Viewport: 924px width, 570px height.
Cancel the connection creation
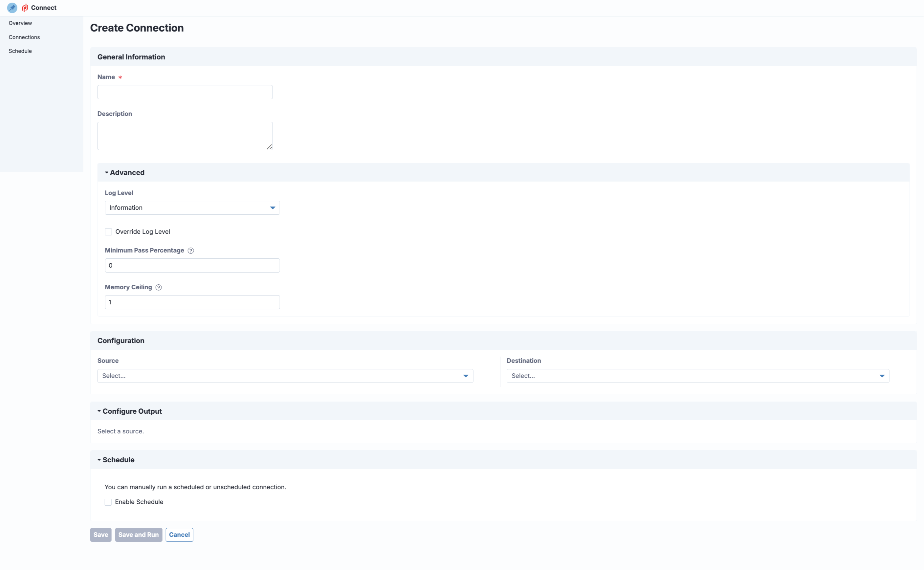click(179, 535)
